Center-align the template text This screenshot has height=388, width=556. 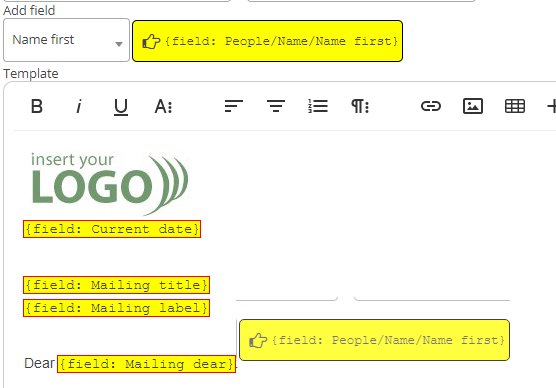point(276,106)
